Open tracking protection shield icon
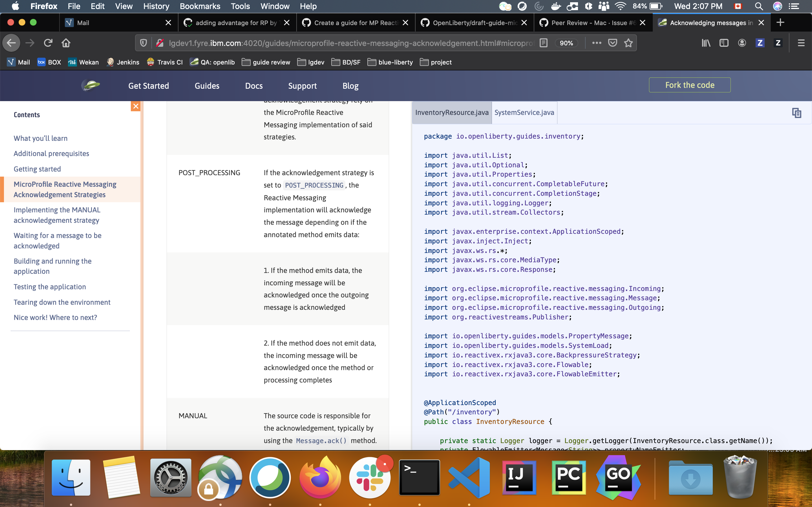 pos(143,43)
